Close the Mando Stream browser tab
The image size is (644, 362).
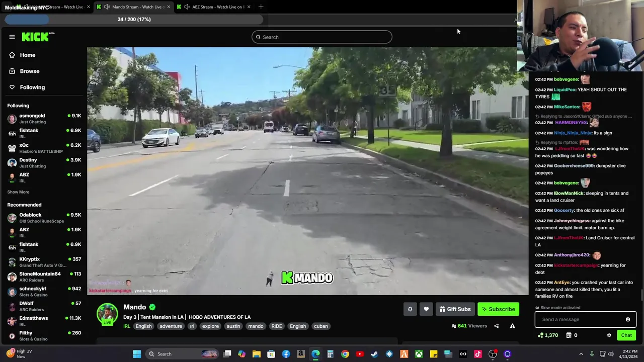coord(169,7)
